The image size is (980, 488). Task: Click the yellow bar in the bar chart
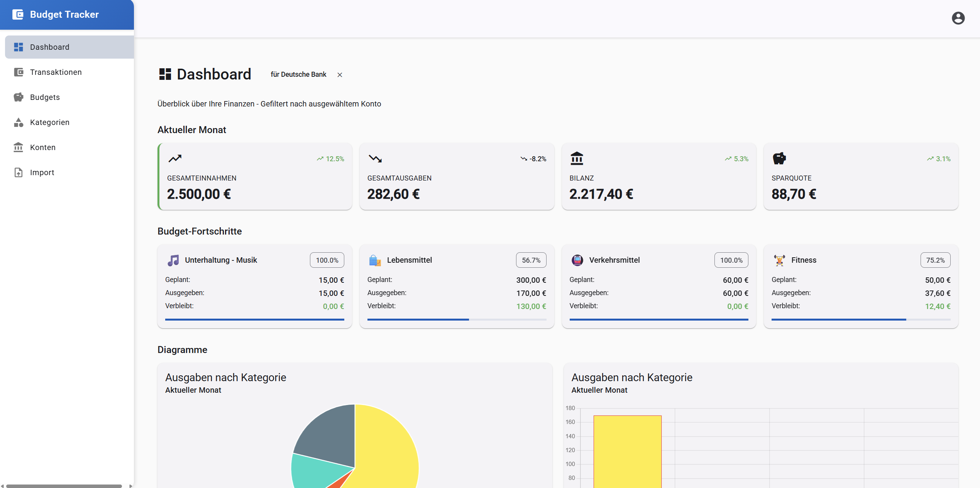click(627, 451)
